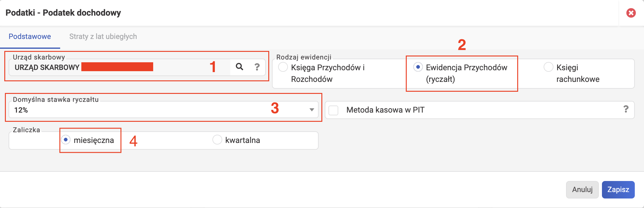Click the 12% value in stawka ryczałtu field
Image resolution: width=644 pixels, height=208 pixels.
pos(21,110)
